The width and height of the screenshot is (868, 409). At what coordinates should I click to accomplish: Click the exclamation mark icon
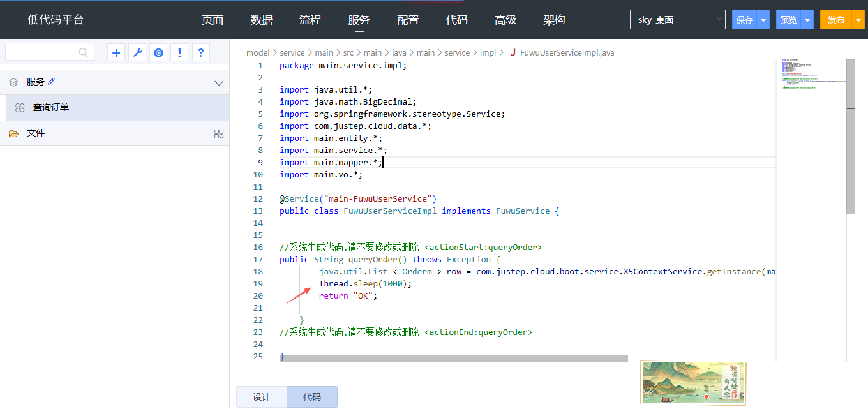(x=179, y=53)
